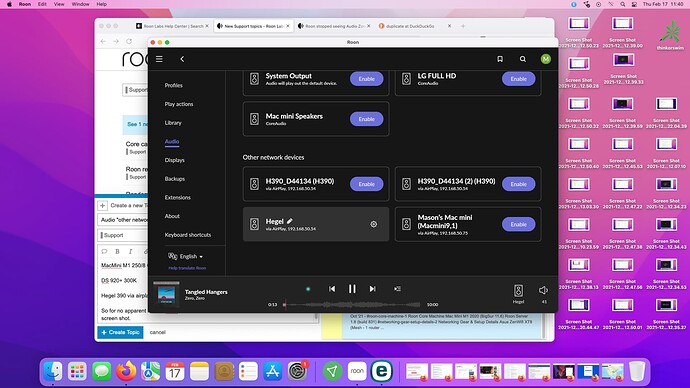Open Displays settings section

(174, 160)
